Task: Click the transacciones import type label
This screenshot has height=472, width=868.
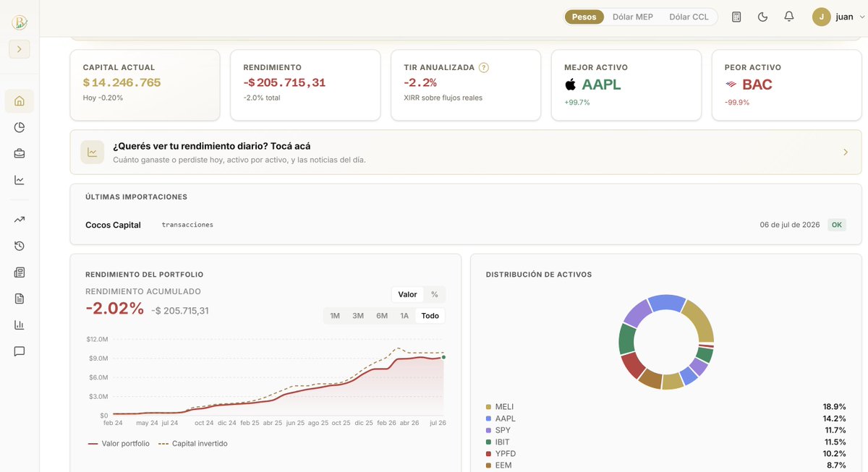Action: 187,225
